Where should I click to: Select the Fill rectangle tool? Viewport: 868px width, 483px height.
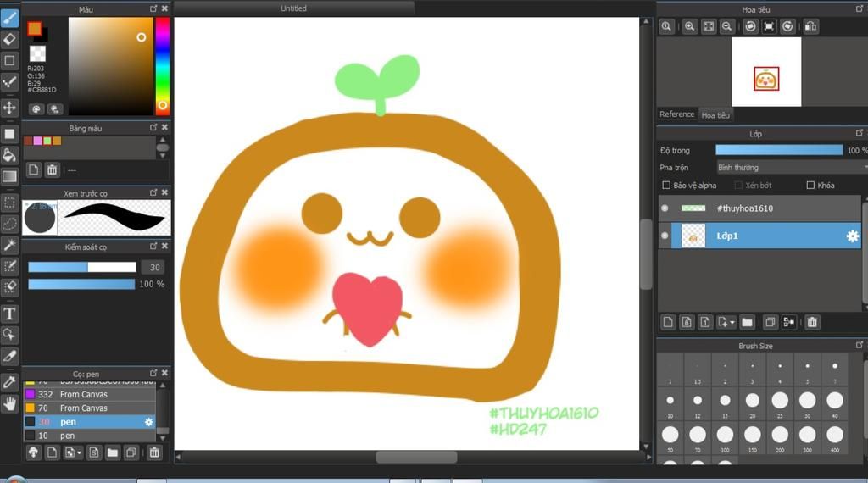(9, 134)
